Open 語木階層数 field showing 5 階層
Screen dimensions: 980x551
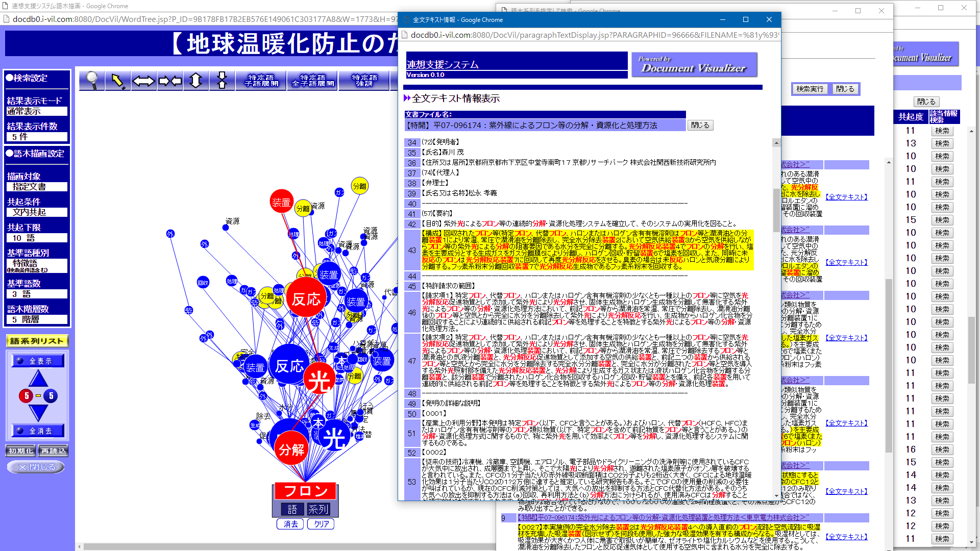click(37, 319)
